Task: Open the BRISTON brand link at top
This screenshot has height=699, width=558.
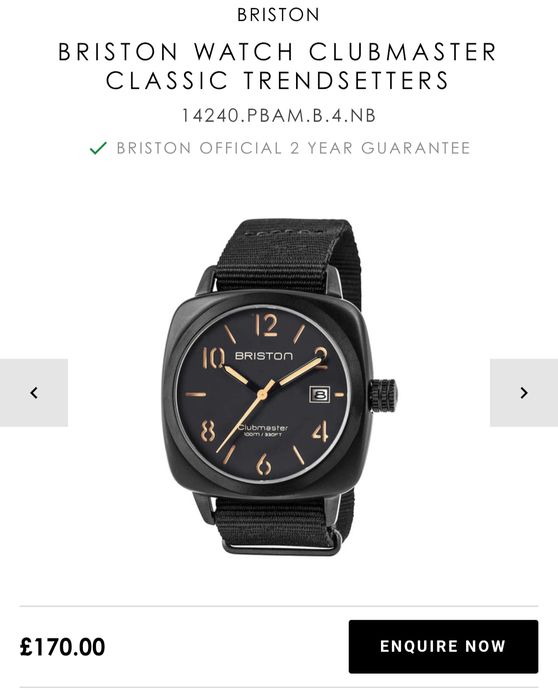Action: tap(279, 15)
